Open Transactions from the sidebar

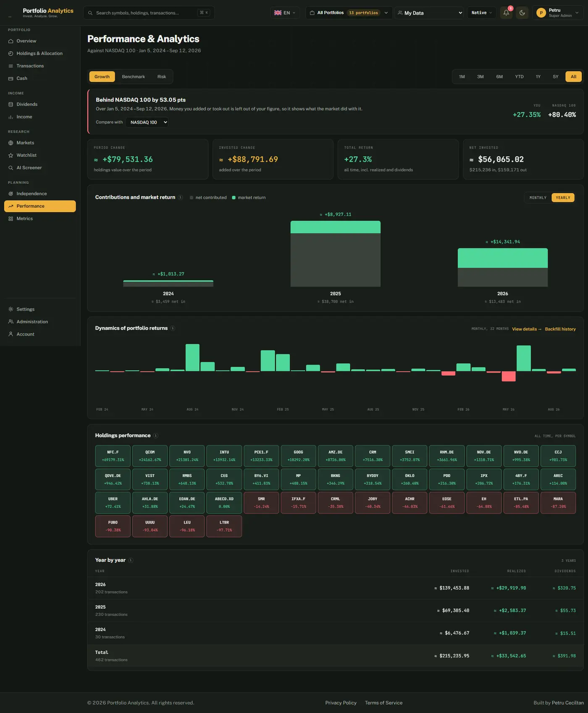(40, 66)
